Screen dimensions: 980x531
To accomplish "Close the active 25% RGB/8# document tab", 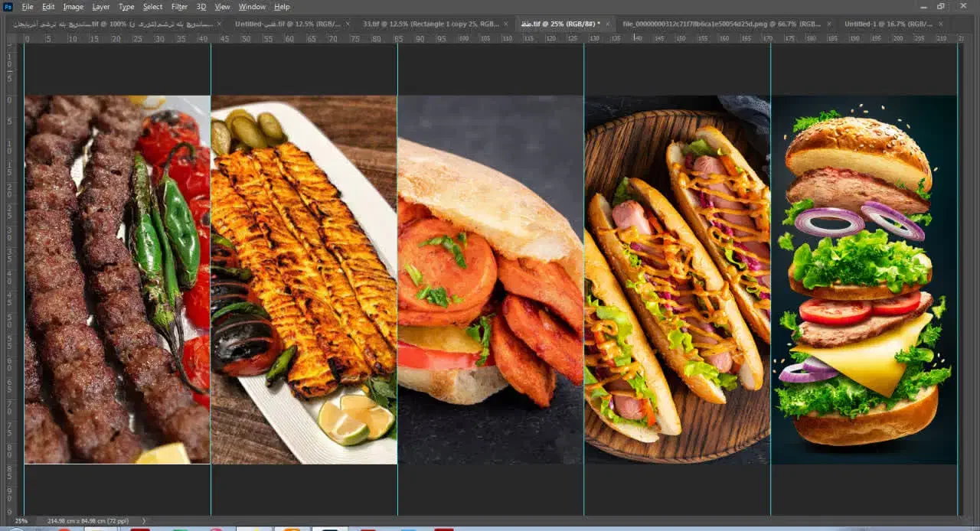I will pyautogui.click(x=608, y=24).
